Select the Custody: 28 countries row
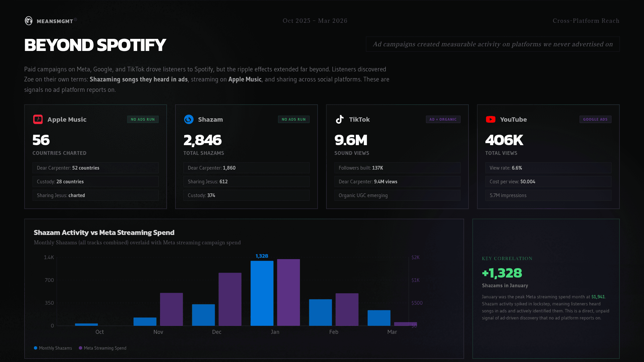 click(x=96, y=182)
